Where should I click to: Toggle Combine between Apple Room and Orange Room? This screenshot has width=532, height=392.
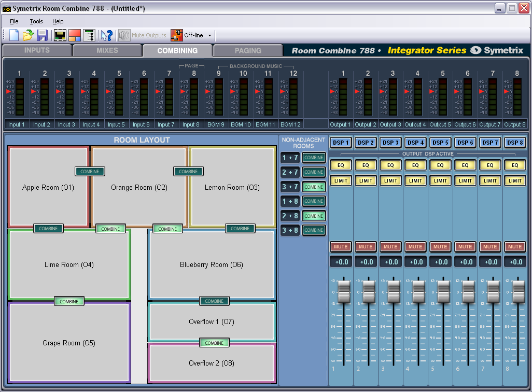(90, 172)
